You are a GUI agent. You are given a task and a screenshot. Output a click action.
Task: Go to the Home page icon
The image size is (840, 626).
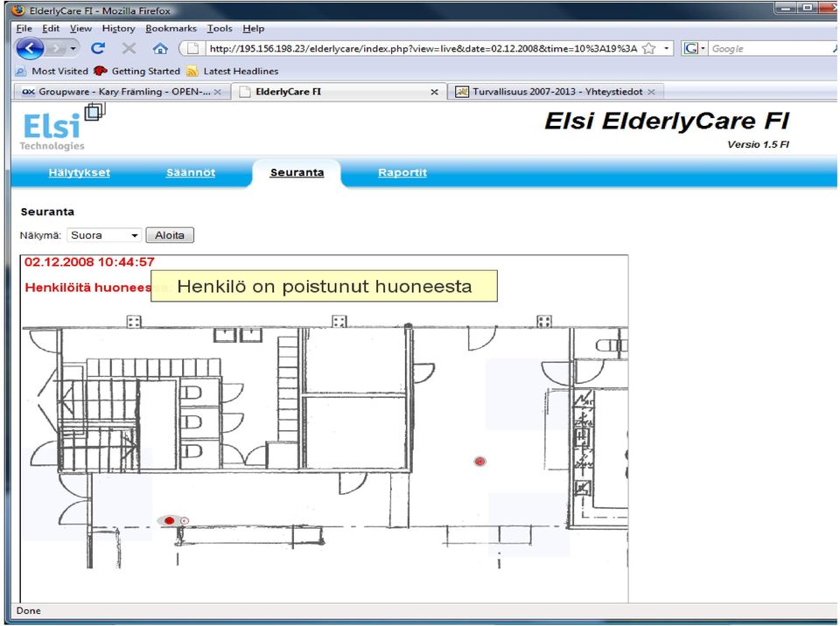coord(159,49)
